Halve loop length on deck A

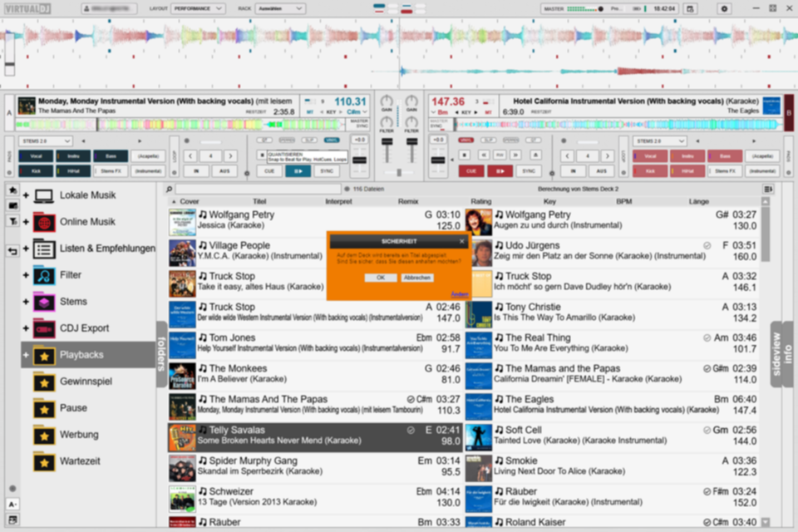click(x=190, y=155)
